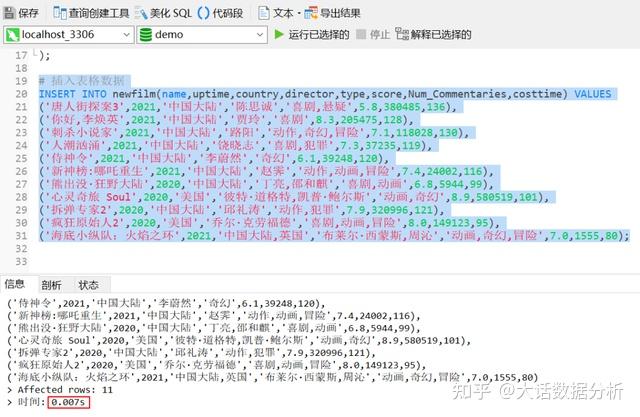
Task: Click the comment on line 19
Action: click(x=81, y=80)
